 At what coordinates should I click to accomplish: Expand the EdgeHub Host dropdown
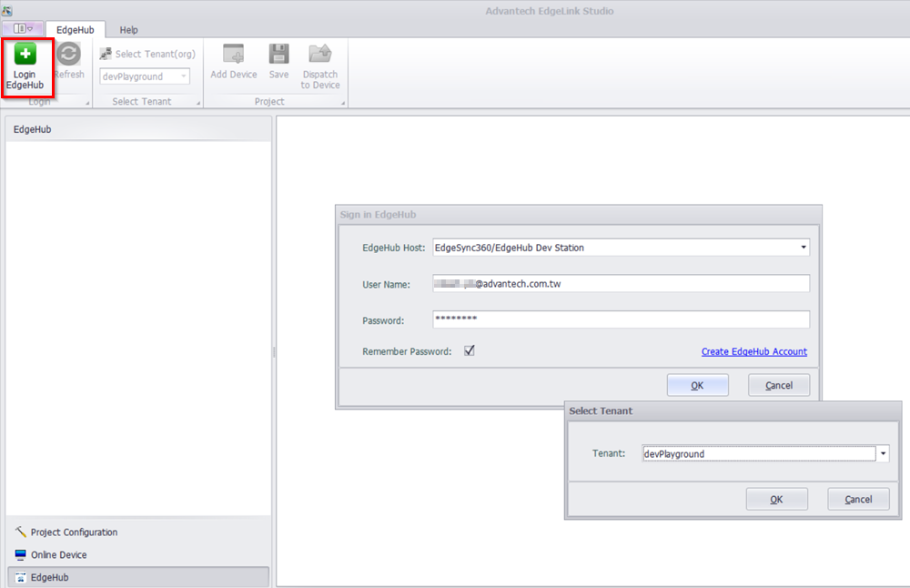click(803, 248)
